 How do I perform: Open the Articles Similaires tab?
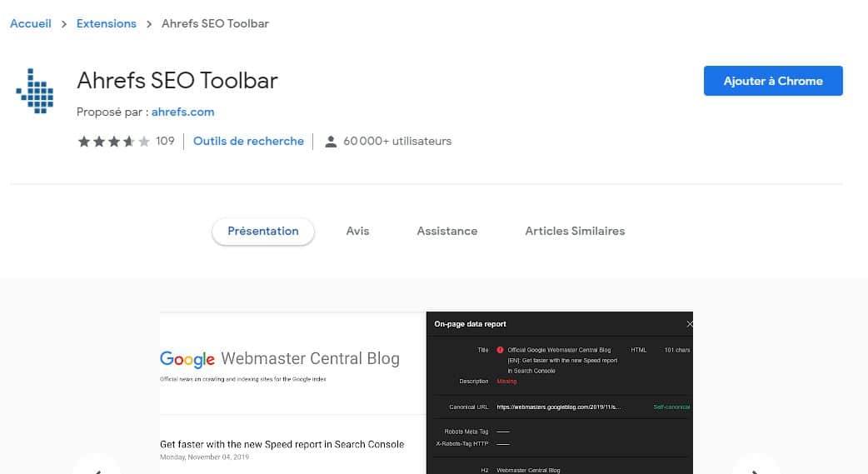tap(575, 232)
